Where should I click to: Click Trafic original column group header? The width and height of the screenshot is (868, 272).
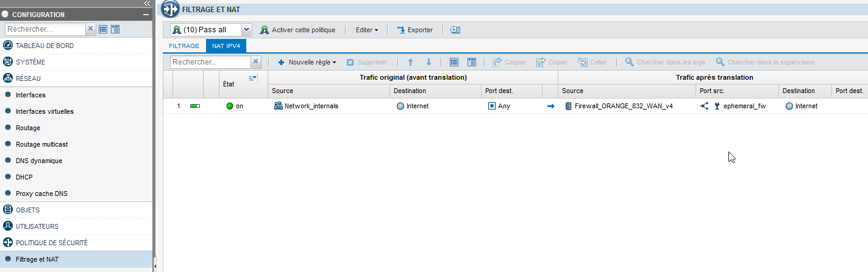coord(413,77)
